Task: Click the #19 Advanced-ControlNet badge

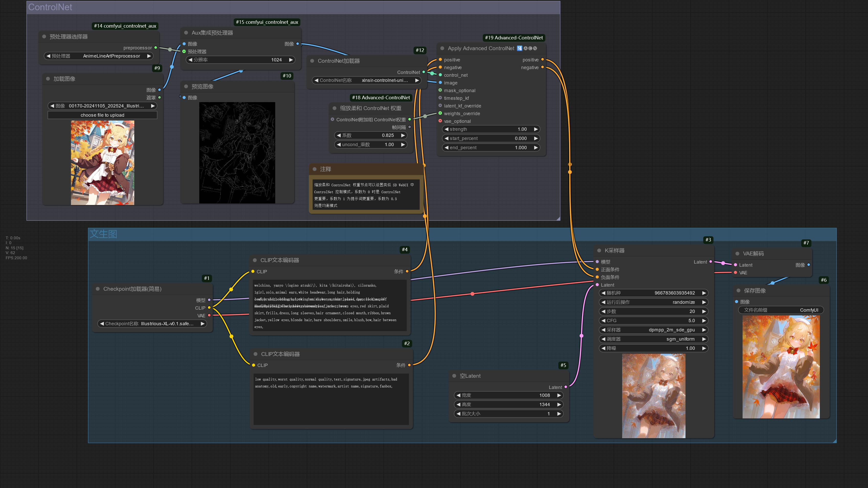Action: 514,38
